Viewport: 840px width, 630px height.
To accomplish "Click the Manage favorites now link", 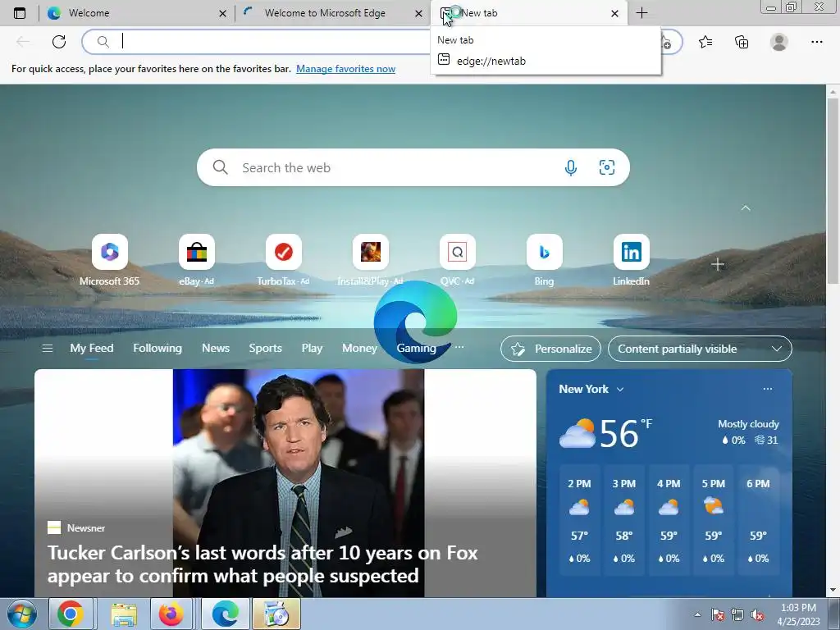I will click(345, 69).
